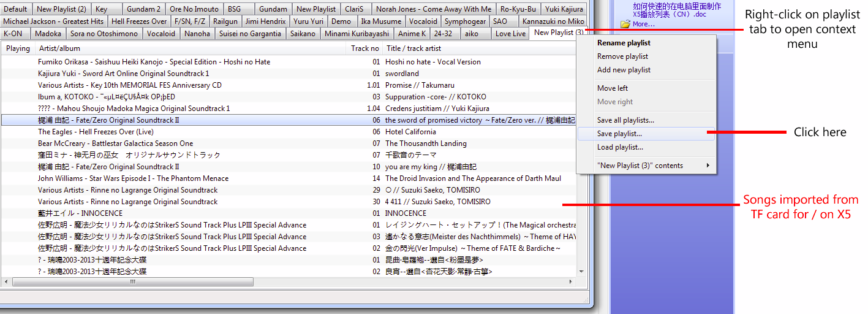
Task: Select John Williams - Star Wars Episode I row
Action: pos(289,178)
